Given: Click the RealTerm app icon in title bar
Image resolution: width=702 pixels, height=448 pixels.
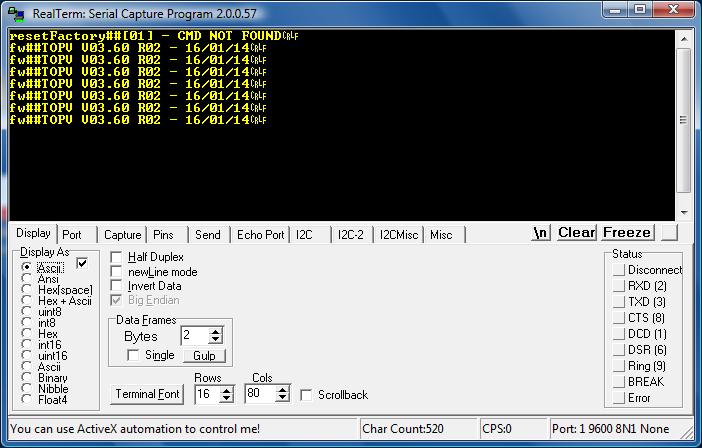Looking at the screenshot, I should (x=16, y=14).
